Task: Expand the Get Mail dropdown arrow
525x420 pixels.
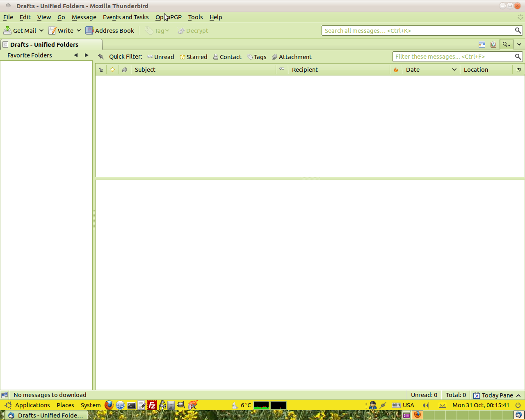Action: coord(41,31)
